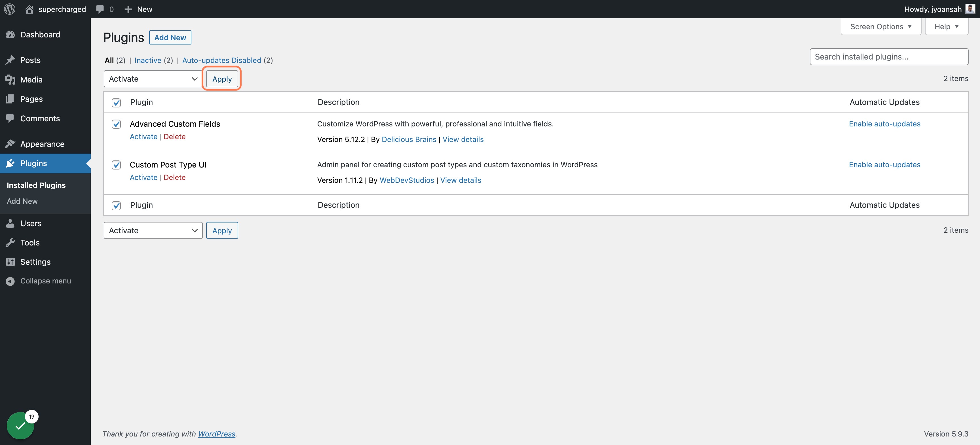The height and width of the screenshot is (445, 980).
Task: Activate Advanced Custom Fields plugin
Action: (143, 137)
